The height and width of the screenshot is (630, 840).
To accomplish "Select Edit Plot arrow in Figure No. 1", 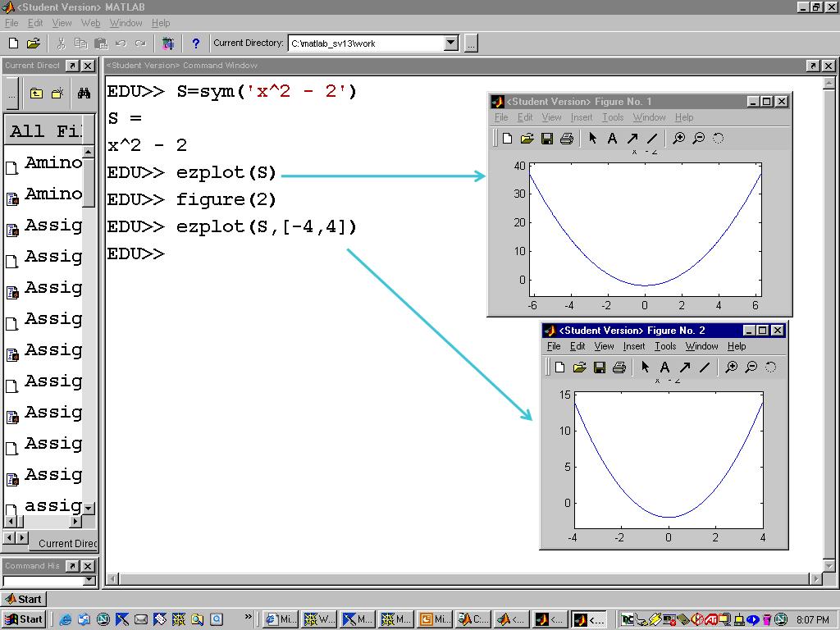I will click(x=592, y=138).
